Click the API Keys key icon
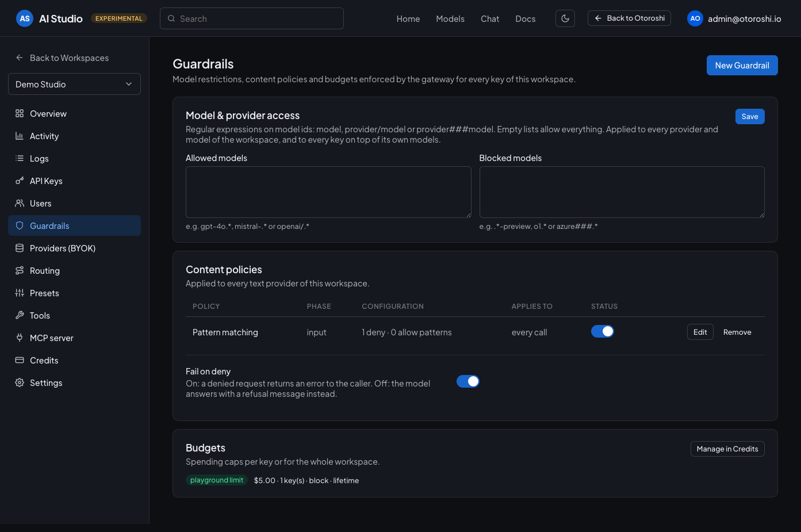The height and width of the screenshot is (532, 801). coord(20,181)
